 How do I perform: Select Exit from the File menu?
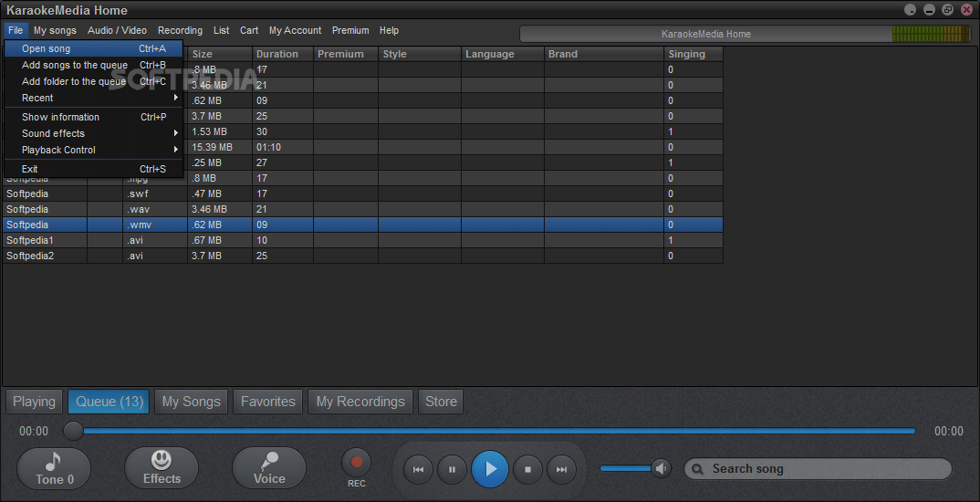pyautogui.click(x=93, y=169)
